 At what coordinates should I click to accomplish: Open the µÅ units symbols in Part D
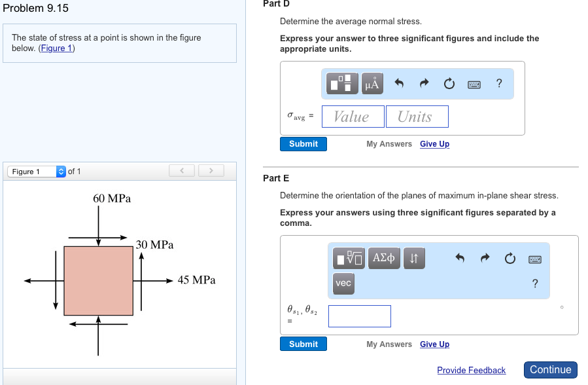pyautogui.click(x=372, y=83)
